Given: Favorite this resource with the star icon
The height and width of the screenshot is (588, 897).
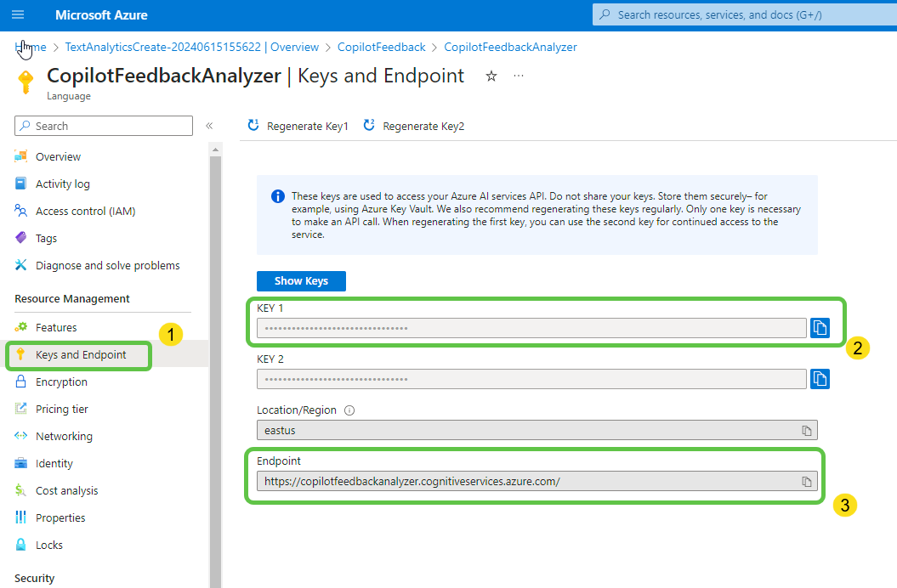Looking at the screenshot, I should point(491,76).
